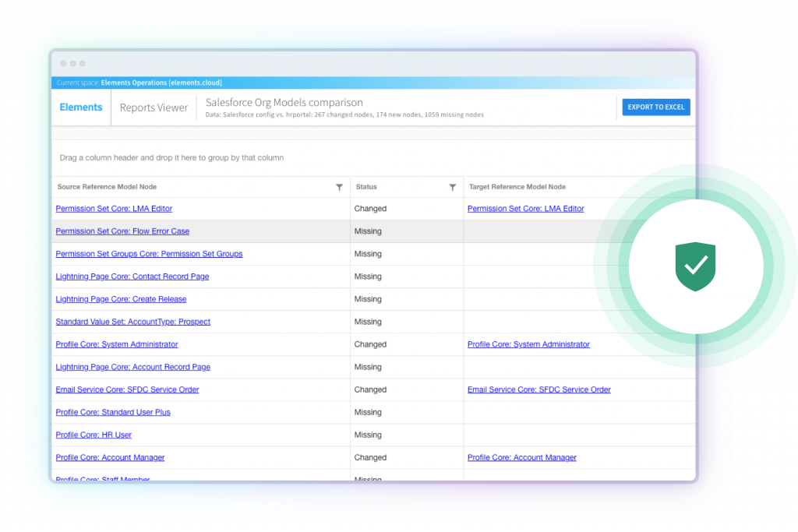Viewport: 798px width, 532px height.
Task: Open Standard Value Set: AccountType: Prospect link
Action: point(132,322)
